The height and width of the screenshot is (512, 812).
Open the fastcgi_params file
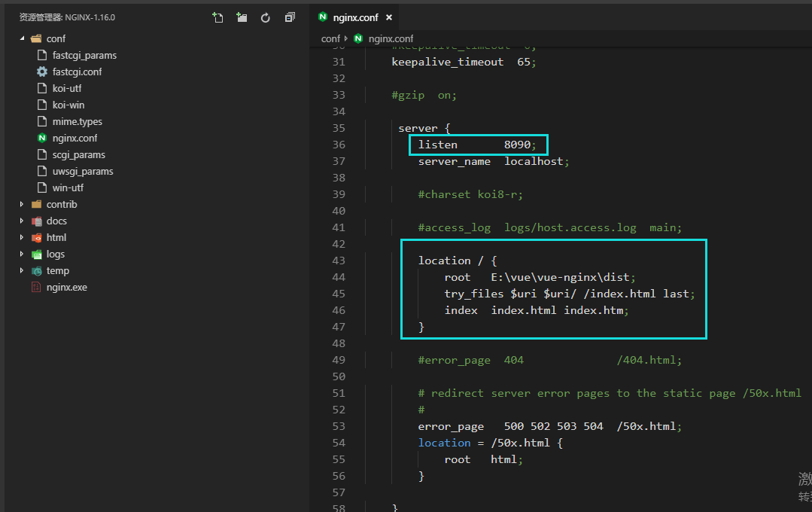pos(84,56)
